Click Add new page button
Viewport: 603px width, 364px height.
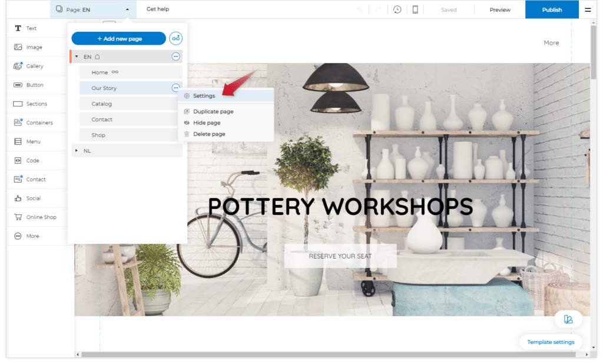coord(118,38)
